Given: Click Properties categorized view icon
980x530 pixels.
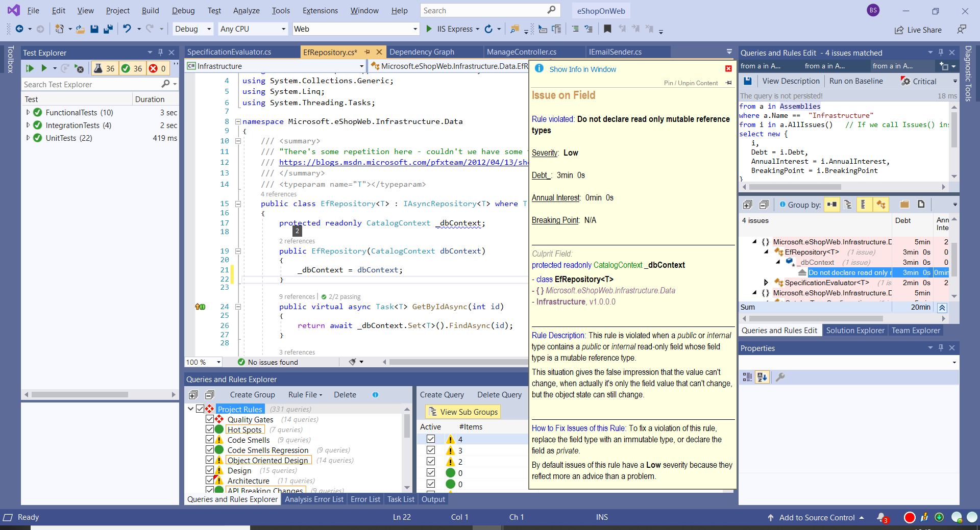Looking at the screenshot, I should pos(748,377).
